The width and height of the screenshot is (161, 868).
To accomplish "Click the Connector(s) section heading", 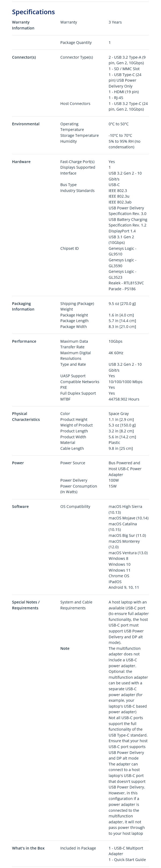I will click(x=24, y=57).
